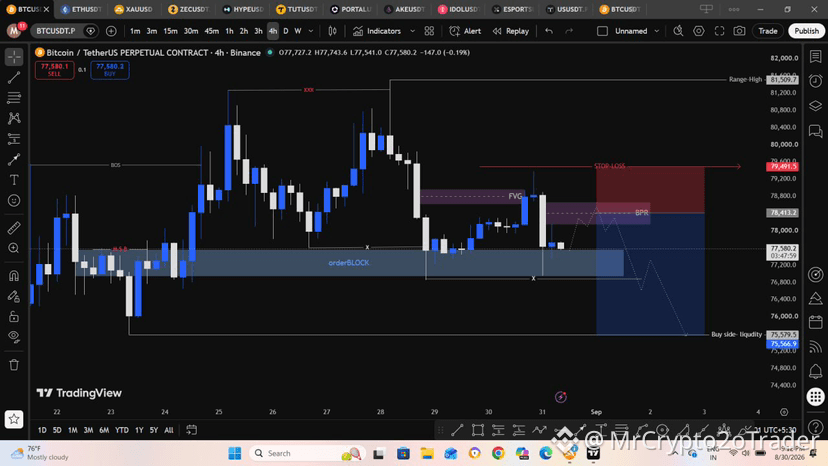Open the calendar panel in right sidebar

click(x=816, y=322)
